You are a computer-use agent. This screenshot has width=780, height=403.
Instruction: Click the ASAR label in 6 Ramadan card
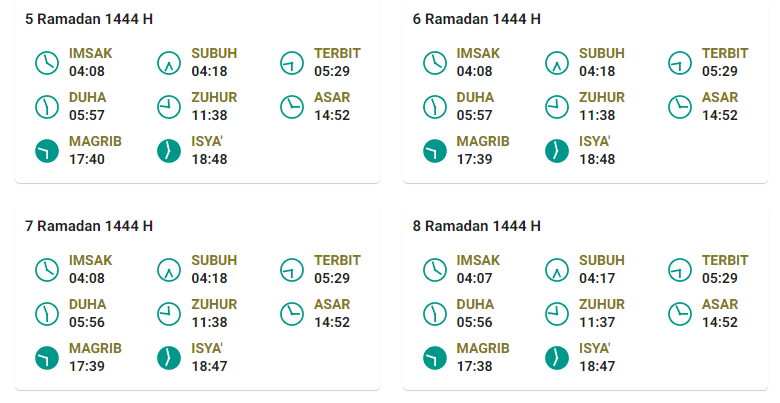[x=720, y=98]
